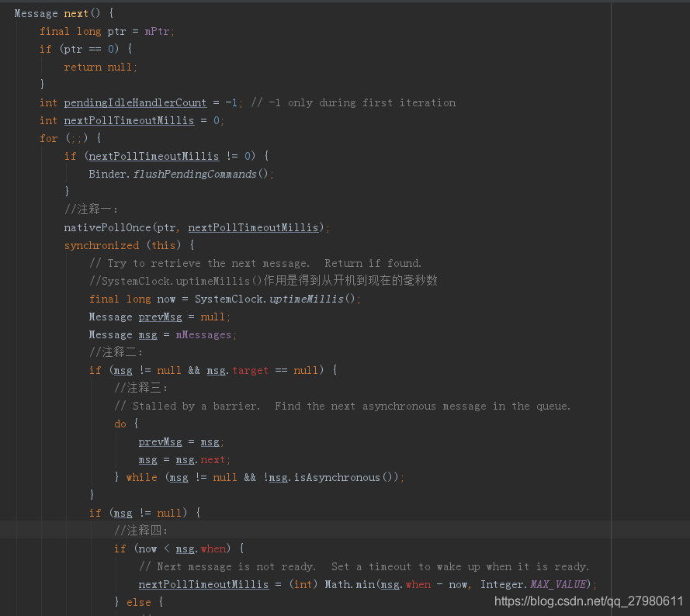The height and width of the screenshot is (616, 690).
Task: Click the "Message next() {" method declaration line
Action: [x=64, y=14]
